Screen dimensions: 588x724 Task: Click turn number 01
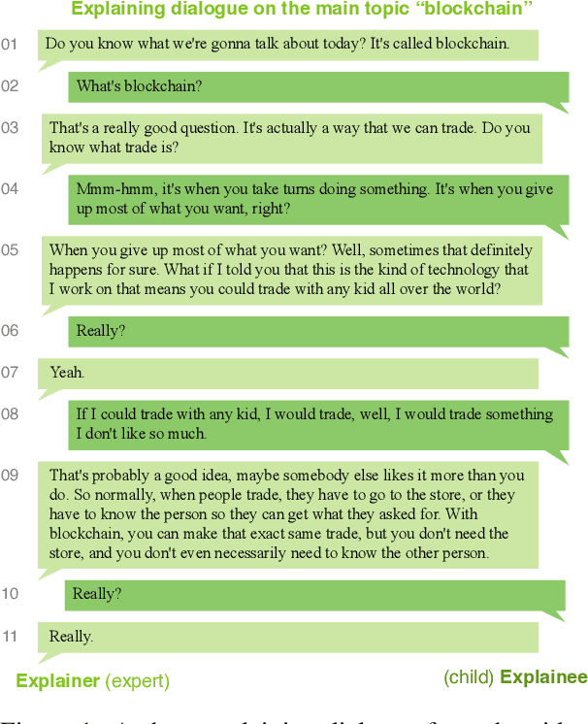coord(10,45)
